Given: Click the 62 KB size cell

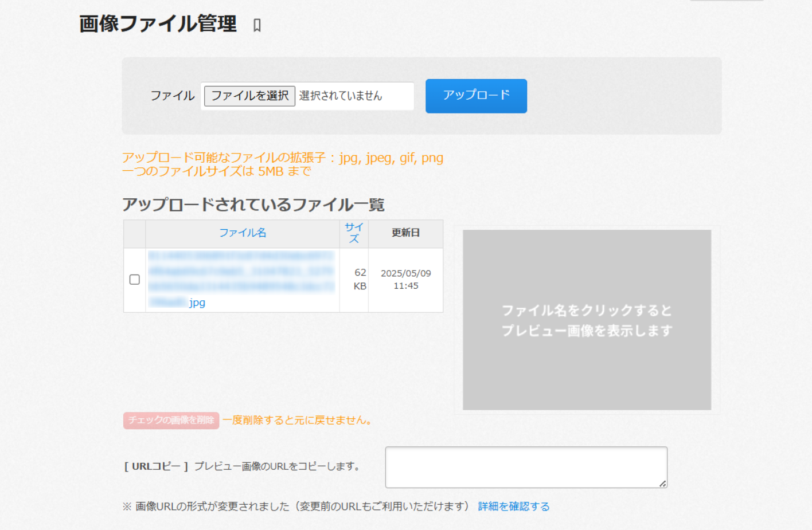Looking at the screenshot, I should coord(360,280).
